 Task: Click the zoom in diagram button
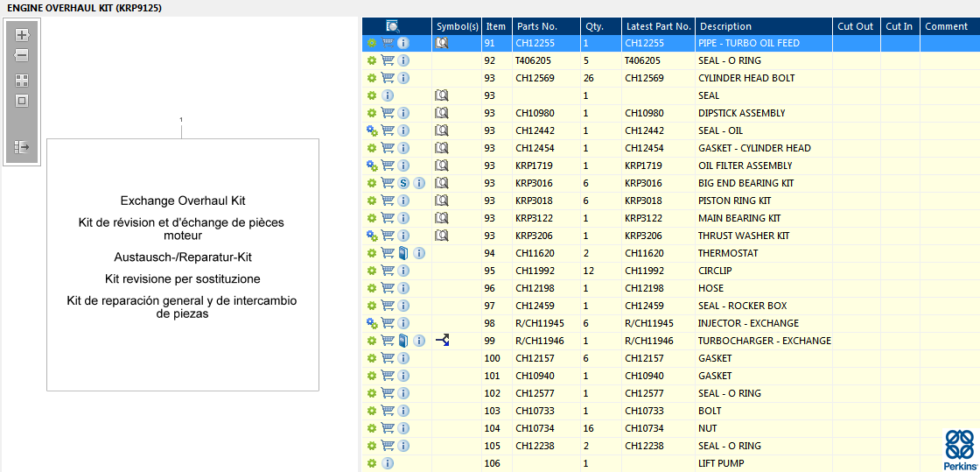[x=22, y=35]
